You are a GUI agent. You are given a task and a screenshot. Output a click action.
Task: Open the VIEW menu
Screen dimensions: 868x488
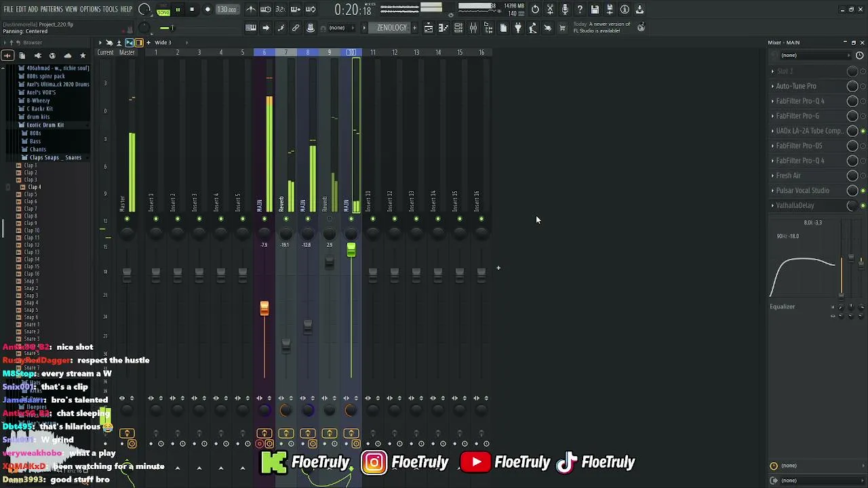tap(71, 9)
